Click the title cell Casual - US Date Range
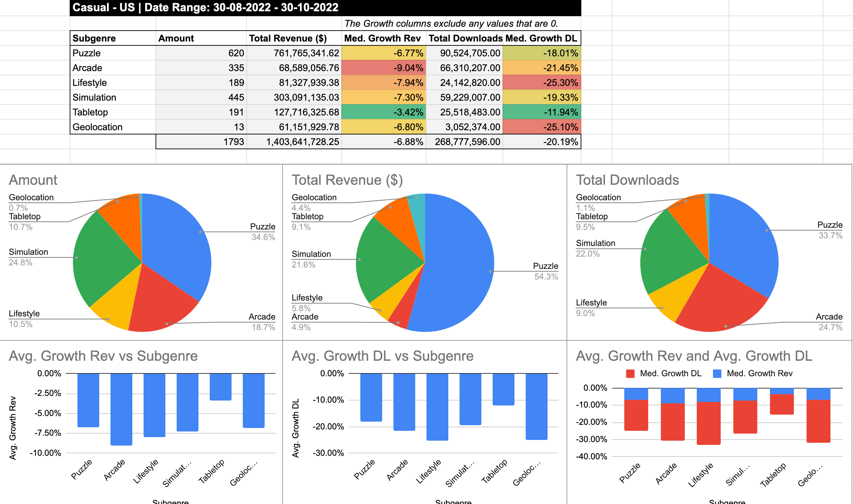 point(326,8)
